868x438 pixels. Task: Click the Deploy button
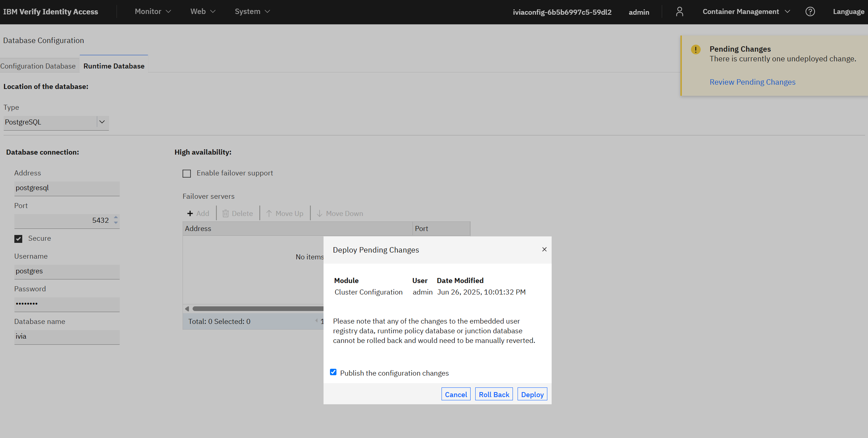pos(532,394)
